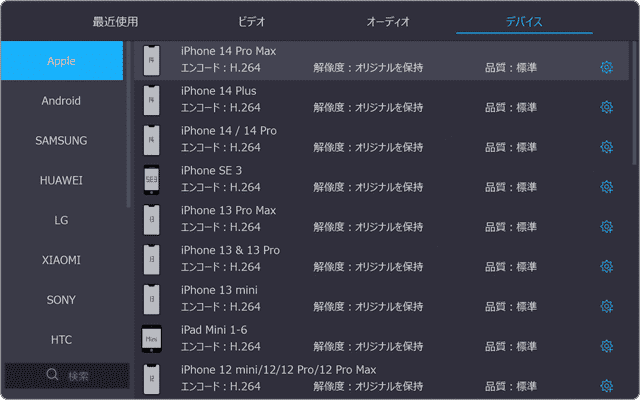The height and width of the screenshot is (400, 640).
Task: Select the Apple brand category
Action: pyautogui.click(x=62, y=61)
